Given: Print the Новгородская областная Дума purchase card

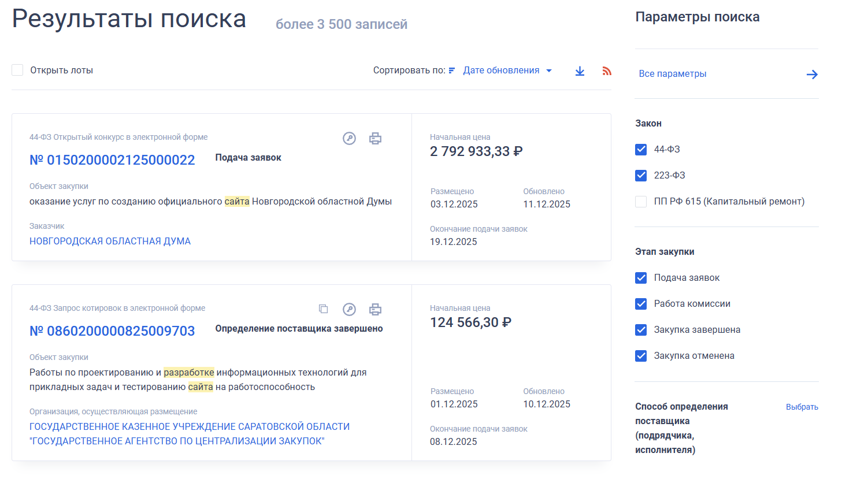Looking at the screenshot, I should pyautogui.click(x=375, y=139).
